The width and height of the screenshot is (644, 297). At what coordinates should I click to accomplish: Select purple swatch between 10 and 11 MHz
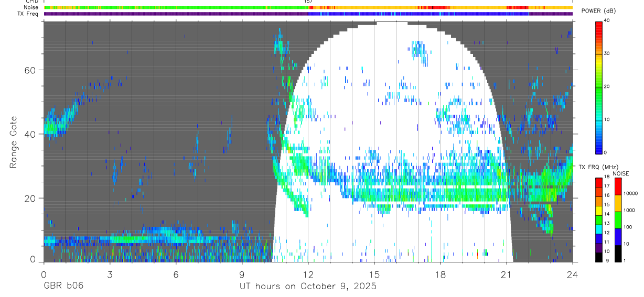[599, 248]
